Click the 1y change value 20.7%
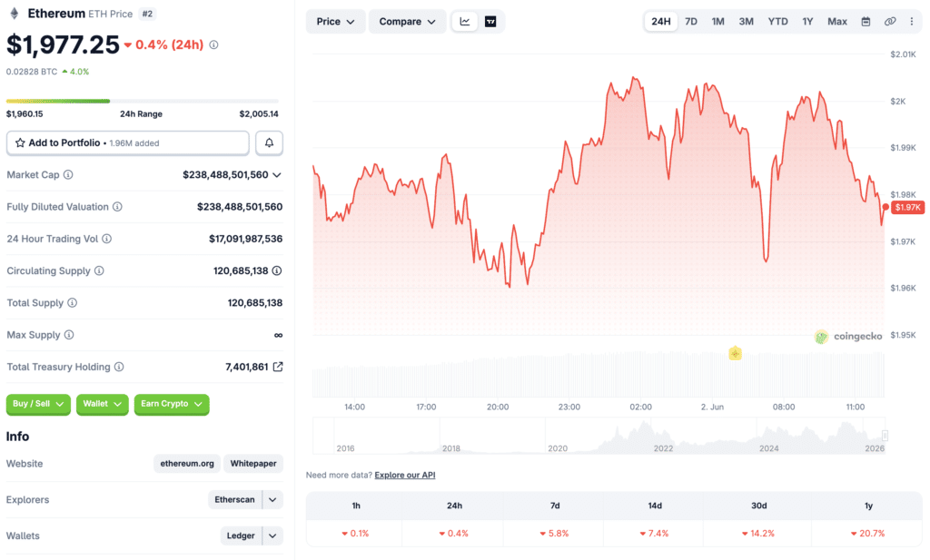 pyautogui.click(x=867, y=534)
